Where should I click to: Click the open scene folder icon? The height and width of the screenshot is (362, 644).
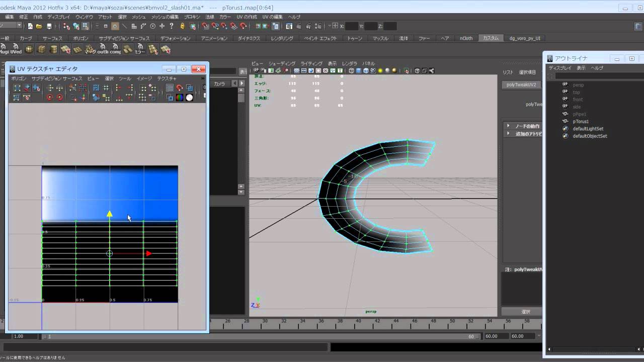click(40, 26)
